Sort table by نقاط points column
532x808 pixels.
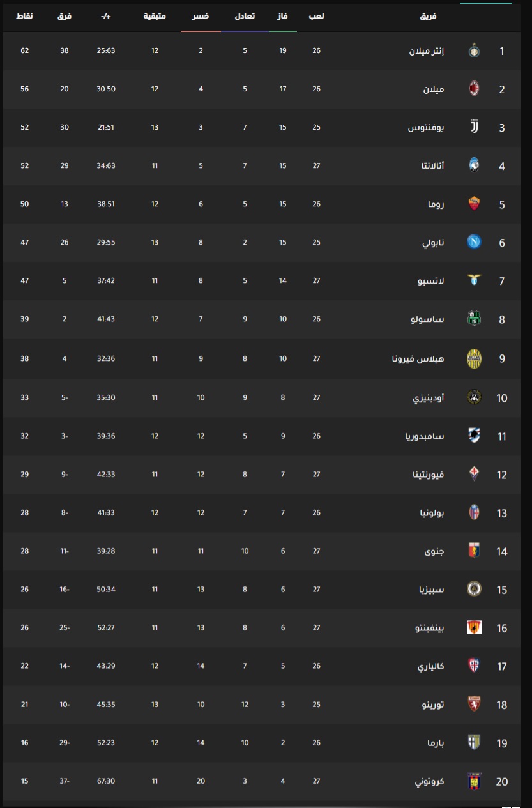coord(24,15)
